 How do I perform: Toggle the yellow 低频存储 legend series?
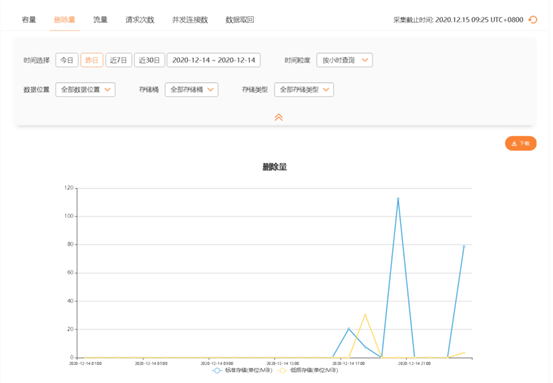click(x=308, y=370)
